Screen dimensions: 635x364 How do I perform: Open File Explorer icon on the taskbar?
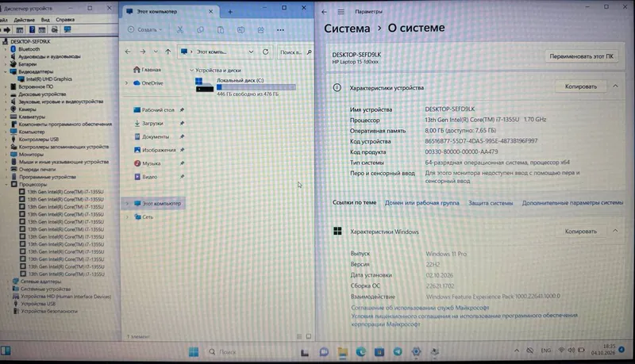[343, 352]
